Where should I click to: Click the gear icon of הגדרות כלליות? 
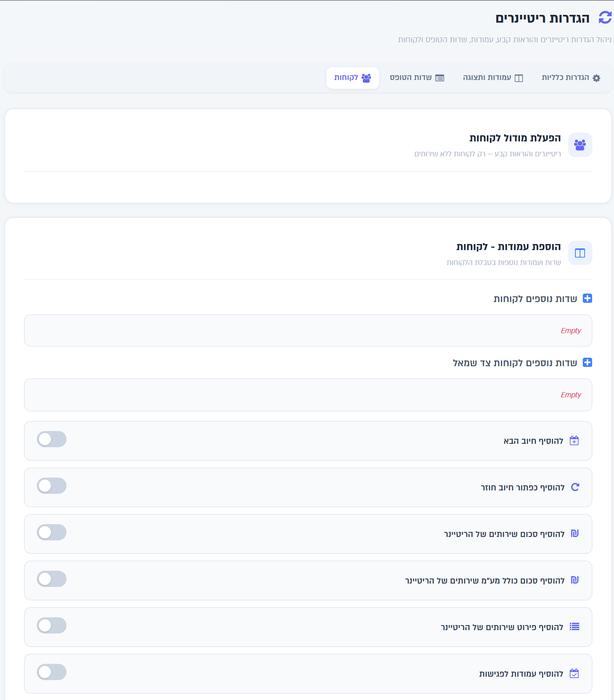[x=596, y=78]
